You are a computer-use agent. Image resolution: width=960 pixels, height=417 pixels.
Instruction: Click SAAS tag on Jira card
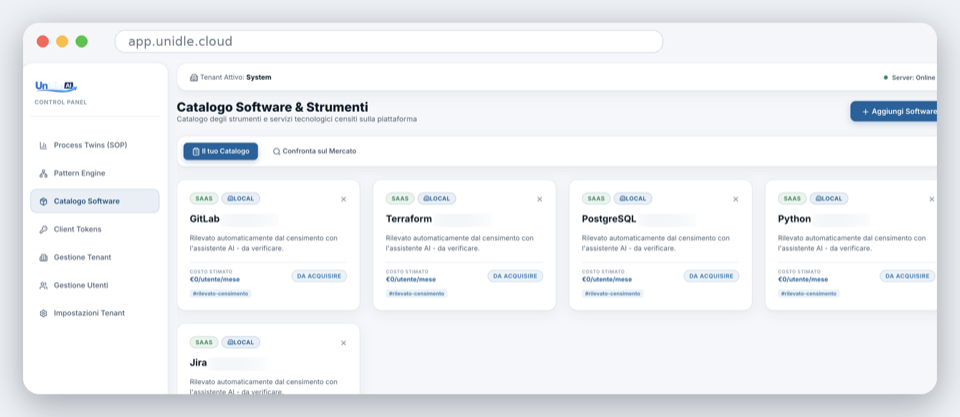pos(204,342)
